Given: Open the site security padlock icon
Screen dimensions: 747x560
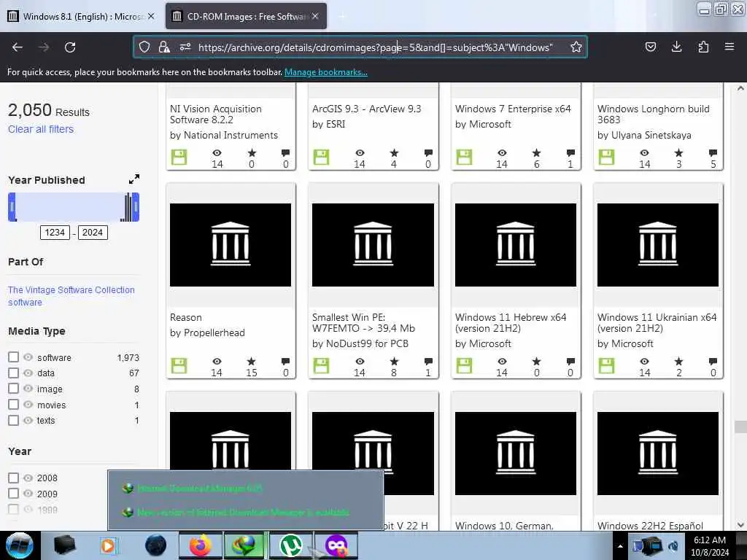Looking at the screenshot, I should 164,47.
